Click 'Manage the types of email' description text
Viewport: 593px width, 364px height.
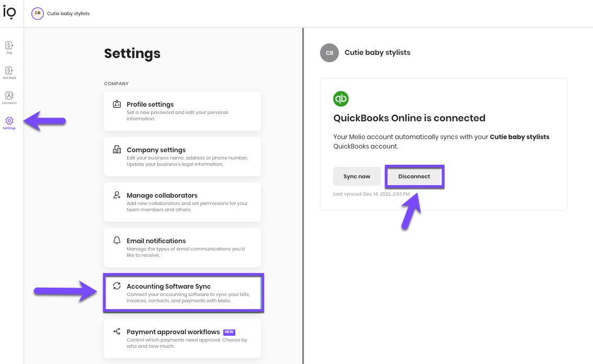(186, 252)
